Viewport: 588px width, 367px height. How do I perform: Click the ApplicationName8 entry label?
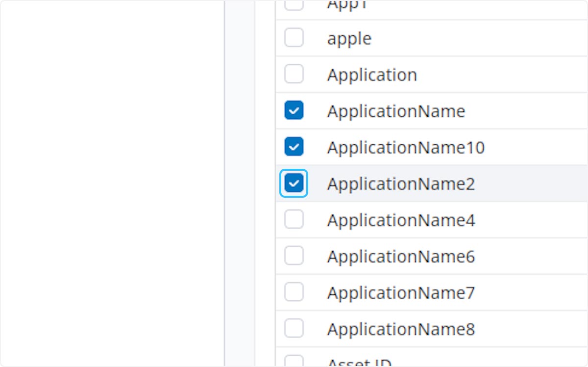point(401,329)
